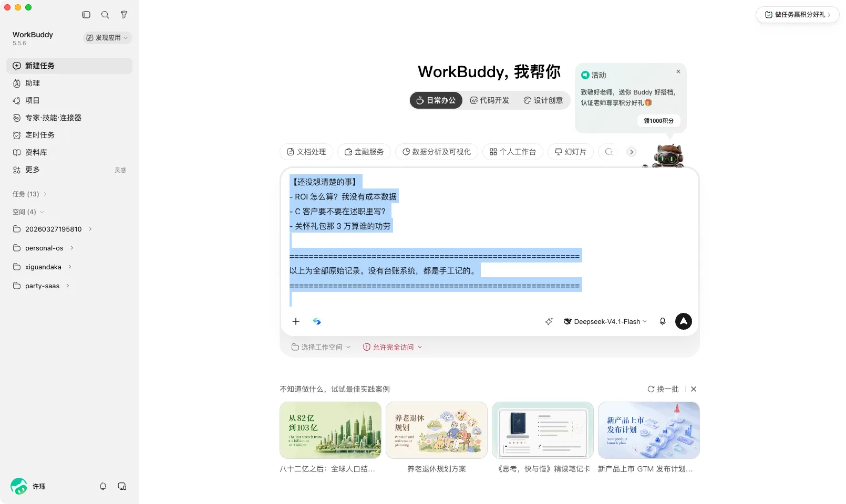
Task: Toggle the sidebar panel icon
Action: (x=86, y=15)
